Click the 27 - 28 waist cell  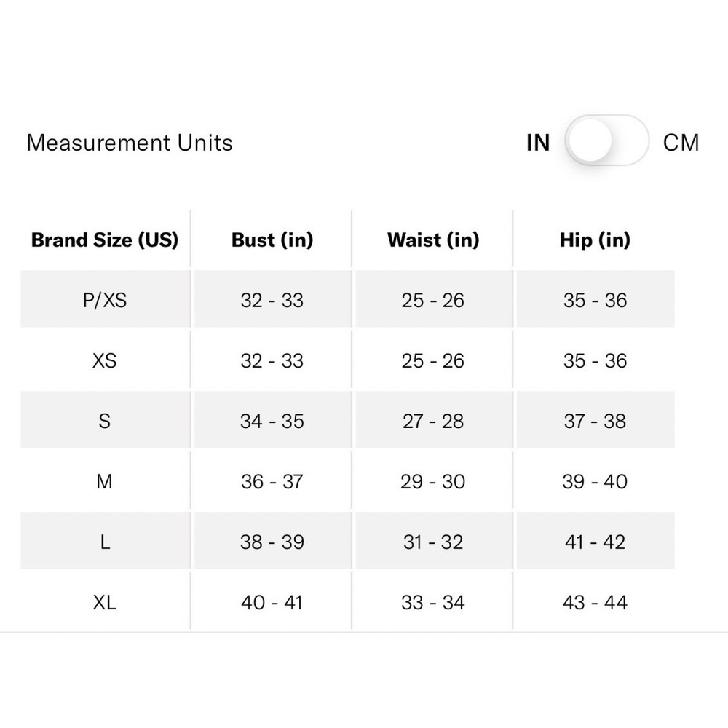pyautogui.click(x=433, y=421)
